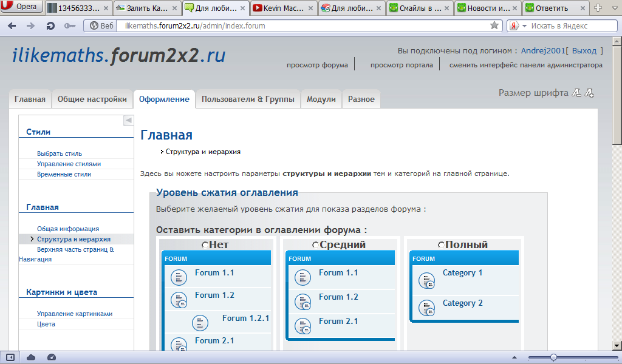Viewport: 622px width, 364px height.
Task: Click the zoom slider handle in the status bar
Action: tap(553, 357)
